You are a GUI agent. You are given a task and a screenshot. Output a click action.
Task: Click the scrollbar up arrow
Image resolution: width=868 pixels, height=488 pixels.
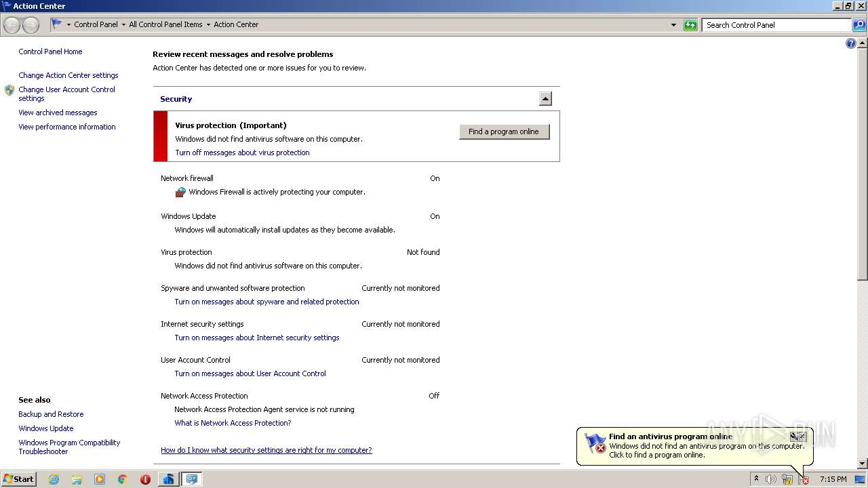863,41
